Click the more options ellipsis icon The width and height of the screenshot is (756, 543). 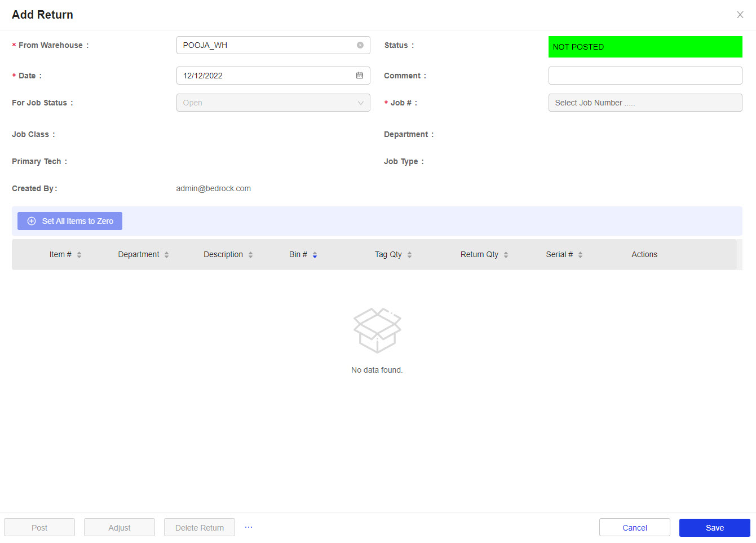pyautogui.click(x=249, y=527)
